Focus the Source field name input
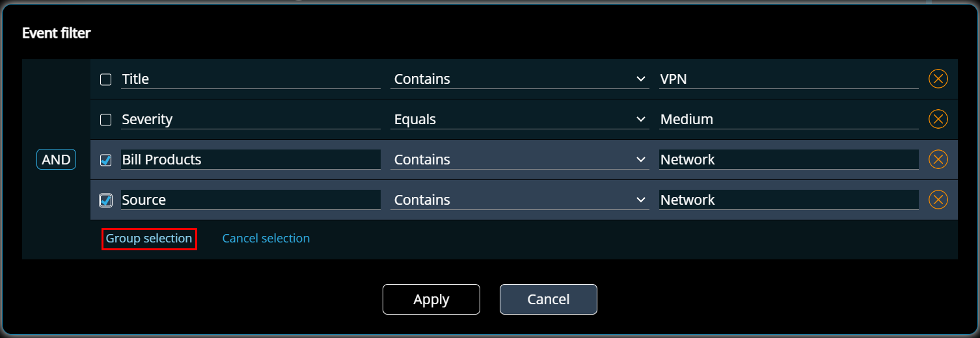980x338 pixels. [x=251, y=200]
